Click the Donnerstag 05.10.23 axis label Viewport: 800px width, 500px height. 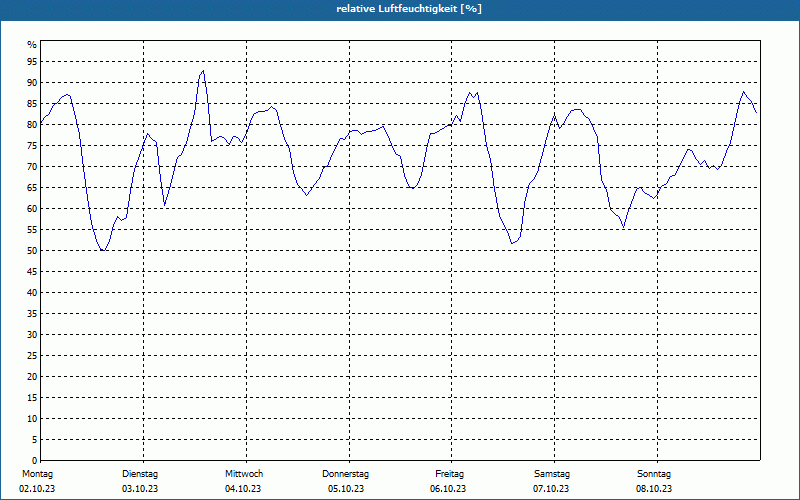[x=345, y=481]
